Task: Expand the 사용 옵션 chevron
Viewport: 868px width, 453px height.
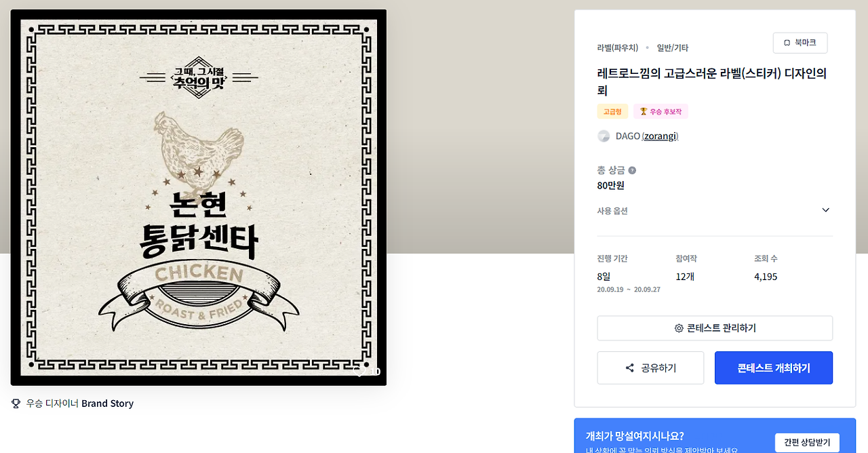Action: (825, 210)
